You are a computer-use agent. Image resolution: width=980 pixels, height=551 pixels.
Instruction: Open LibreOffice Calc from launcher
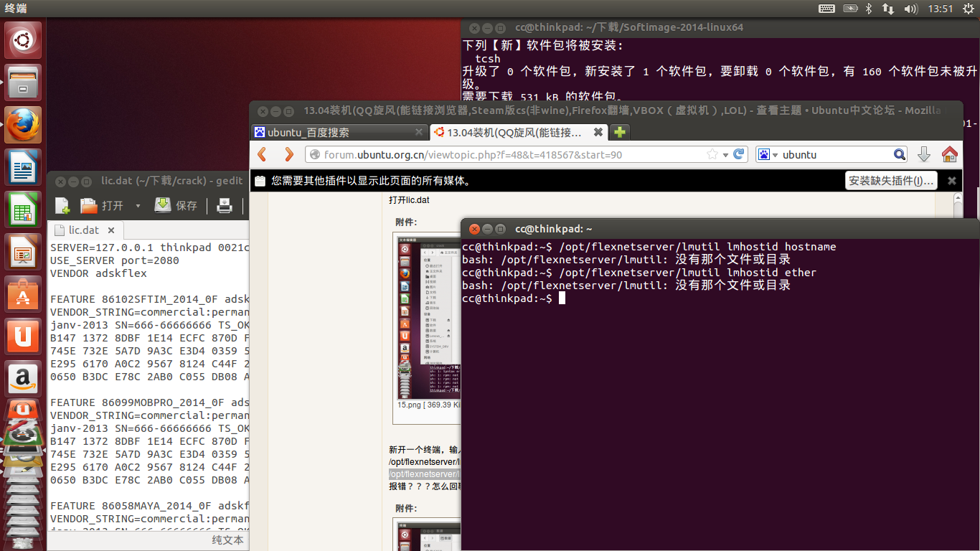[24, 209]
